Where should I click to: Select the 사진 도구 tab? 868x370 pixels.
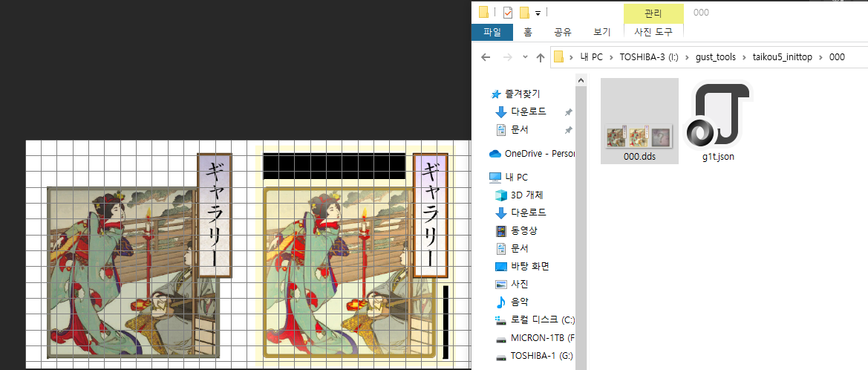[653, 32]
